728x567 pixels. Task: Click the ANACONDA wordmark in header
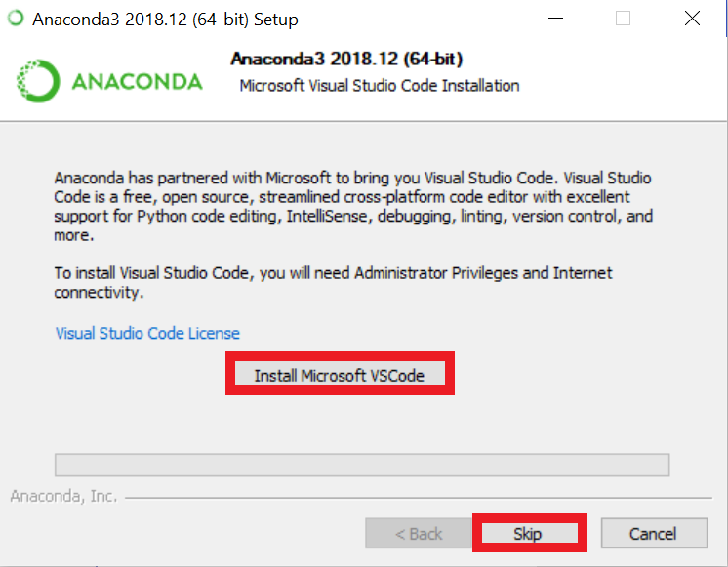(137, 82)
